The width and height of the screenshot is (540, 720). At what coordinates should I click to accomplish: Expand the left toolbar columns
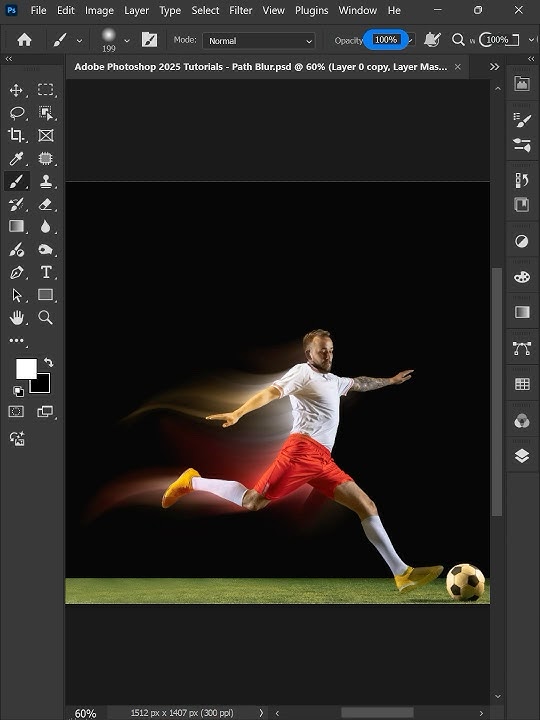coord(9,59)
